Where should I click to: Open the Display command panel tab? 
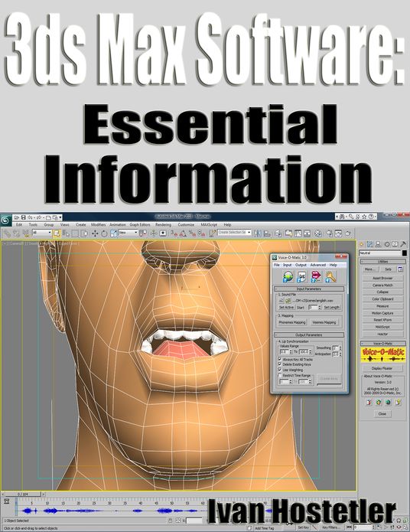click(x=395, y=244)
